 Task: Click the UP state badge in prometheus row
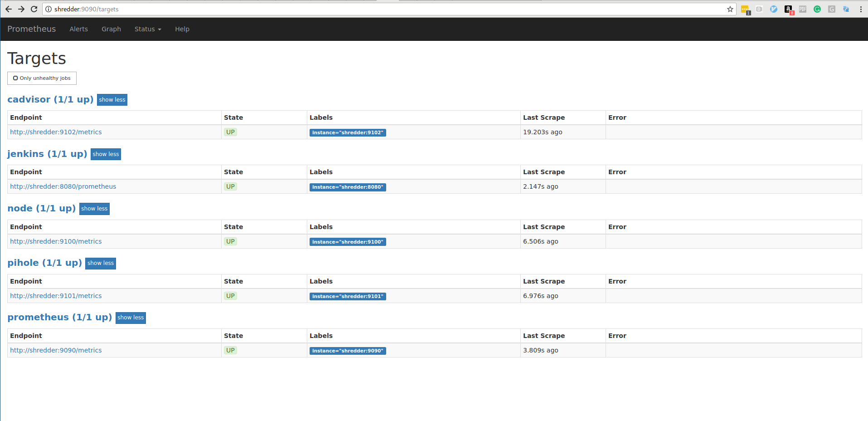[x=230, y=350]
